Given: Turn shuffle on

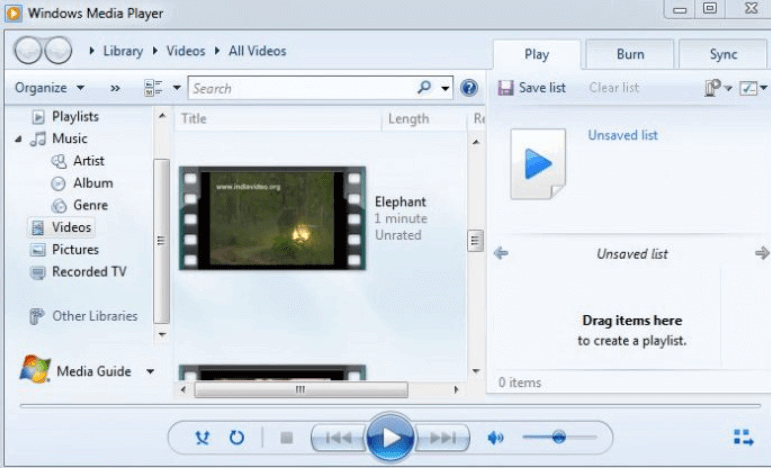Looking at the screenshot, I should 202,437.
